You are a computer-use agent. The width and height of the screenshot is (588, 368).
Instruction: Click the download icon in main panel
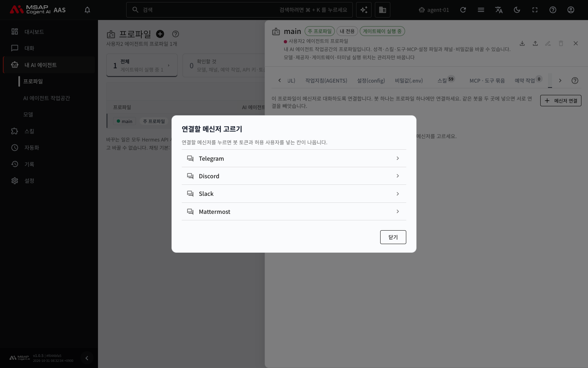(522, 43)
